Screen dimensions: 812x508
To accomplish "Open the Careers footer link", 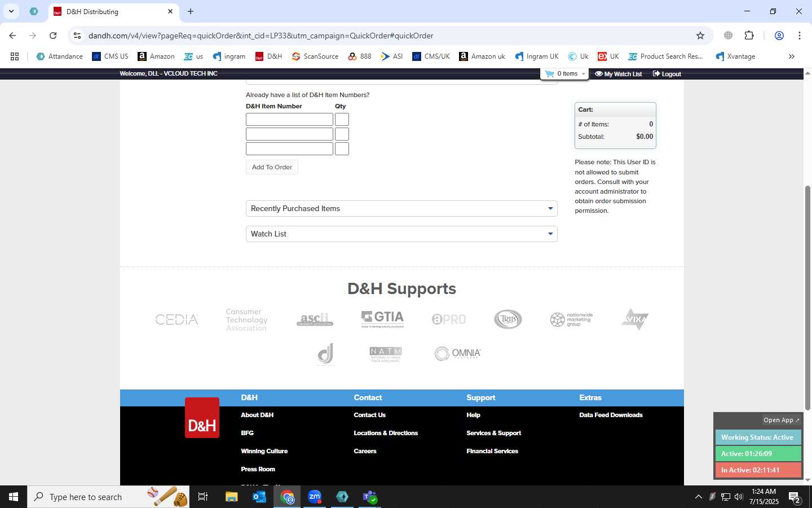I will click(x=365, y=451).
